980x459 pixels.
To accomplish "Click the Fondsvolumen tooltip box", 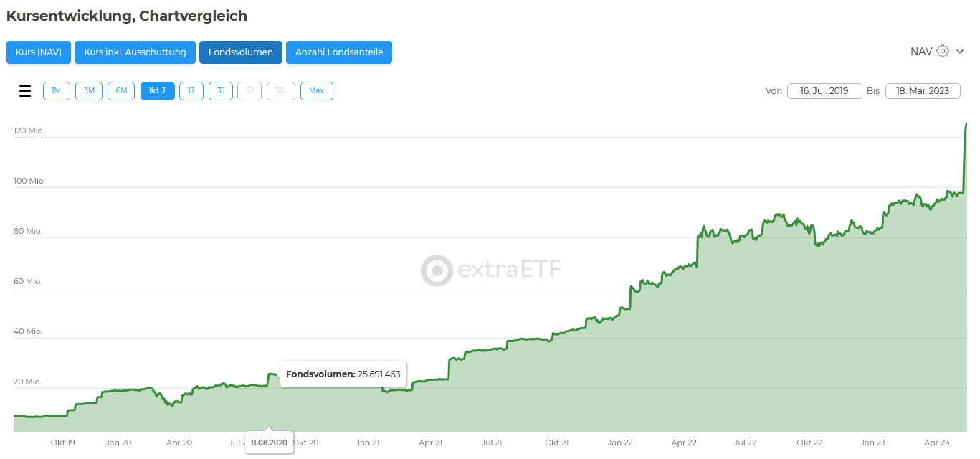I will tap(343, 374).
